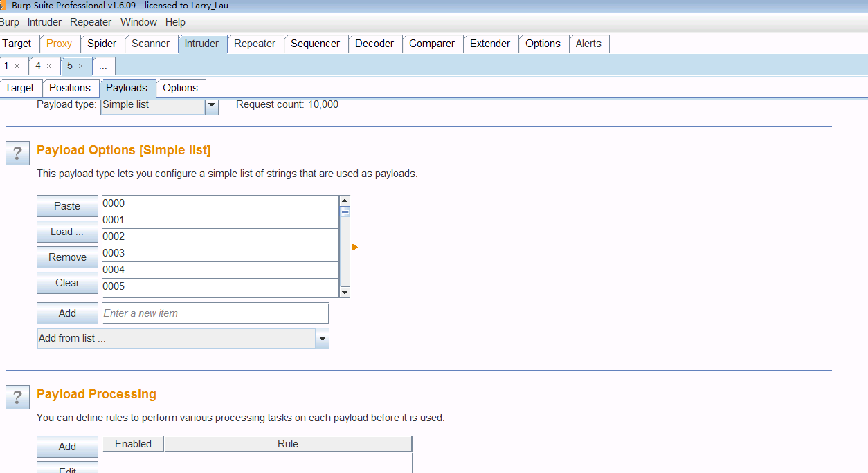This screenshot has height=473, width=868.
Task: Switch to the main Repeater tab
Action: 255,44
